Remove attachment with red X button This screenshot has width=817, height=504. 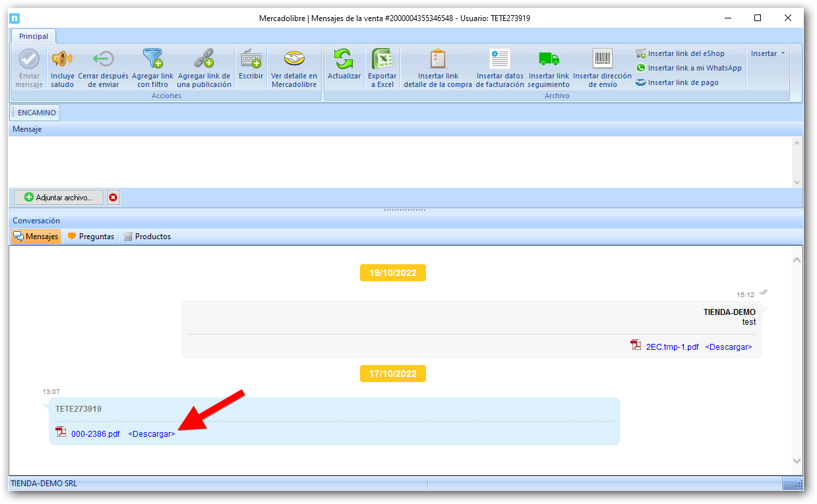[x=113, y=197]
